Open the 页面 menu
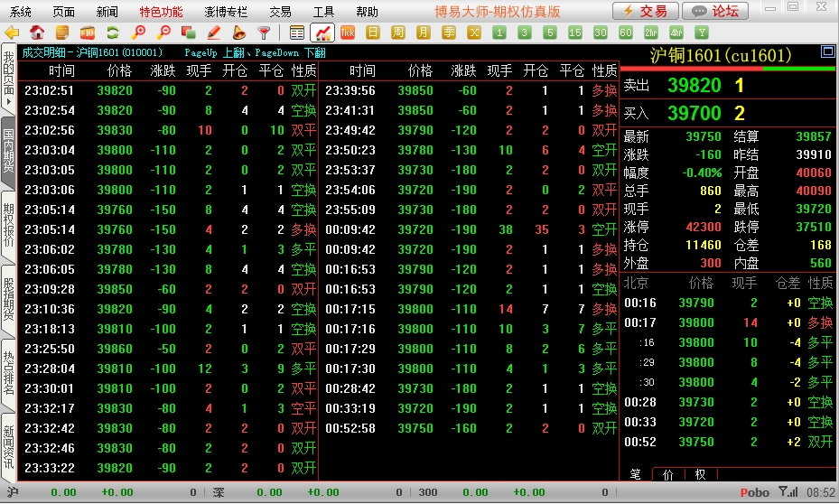 [64, 11]
